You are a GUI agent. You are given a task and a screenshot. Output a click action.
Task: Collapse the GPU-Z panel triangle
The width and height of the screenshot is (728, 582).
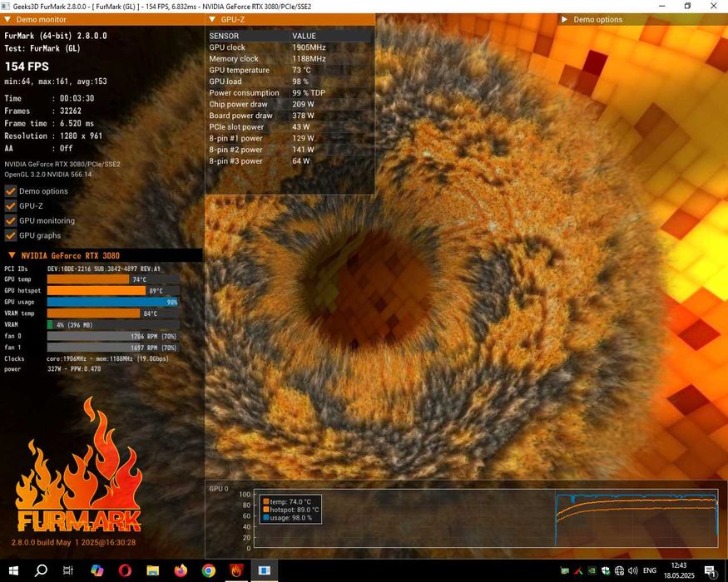[212, 19]
